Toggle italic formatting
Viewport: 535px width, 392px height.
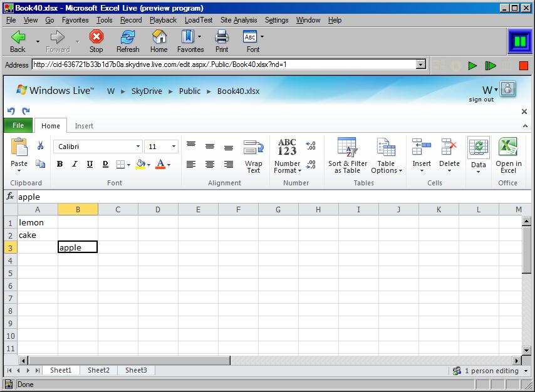tap(74, 163)
